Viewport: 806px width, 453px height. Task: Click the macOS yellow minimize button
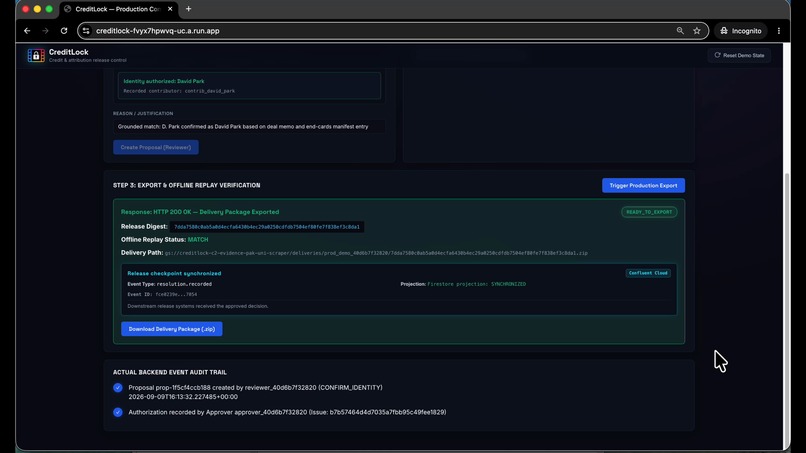[37, 9]
